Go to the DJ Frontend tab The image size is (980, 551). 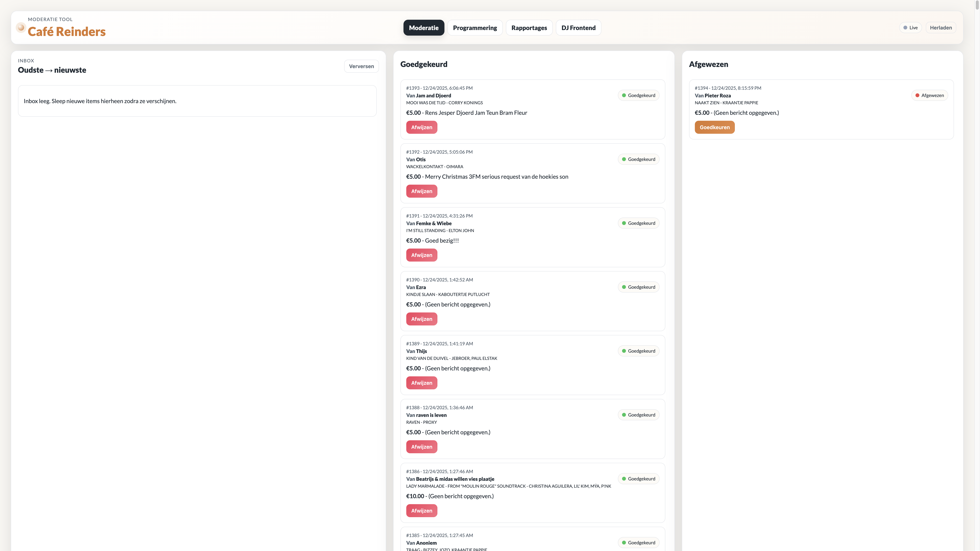pyautogui.click(x=578, y=28)
